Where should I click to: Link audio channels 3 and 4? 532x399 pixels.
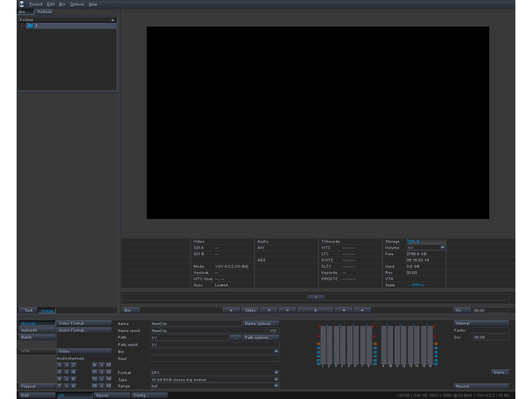point(66,372)
